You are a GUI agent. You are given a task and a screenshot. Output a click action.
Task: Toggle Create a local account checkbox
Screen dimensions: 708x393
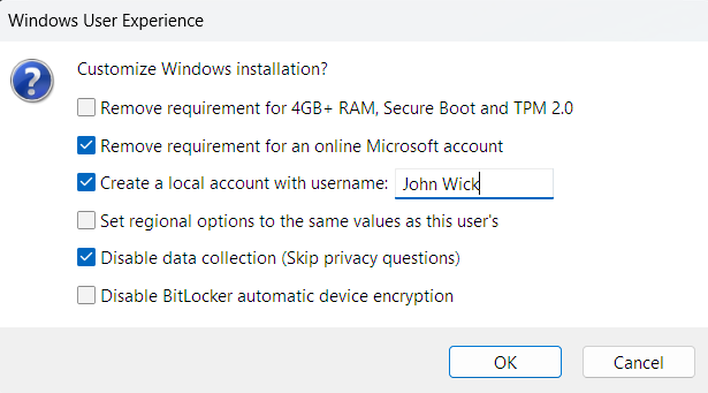(86, 182)
